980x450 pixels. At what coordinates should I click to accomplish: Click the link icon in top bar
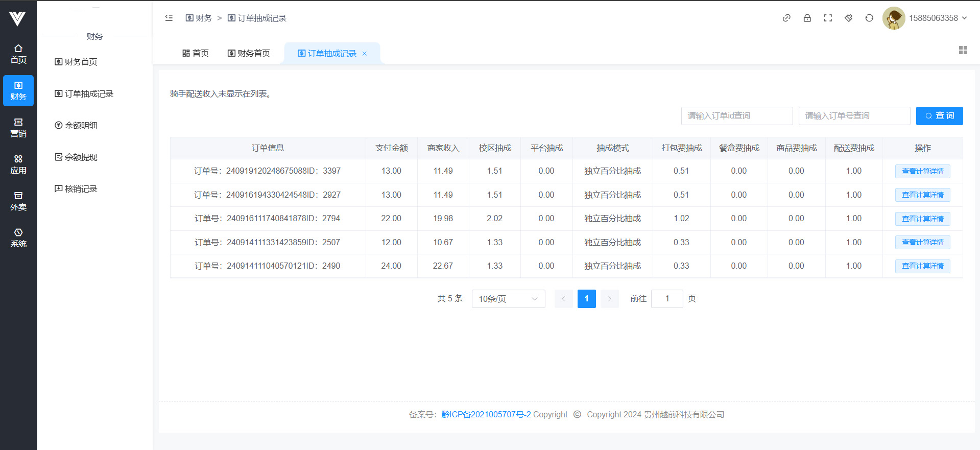tap(786, 18)
